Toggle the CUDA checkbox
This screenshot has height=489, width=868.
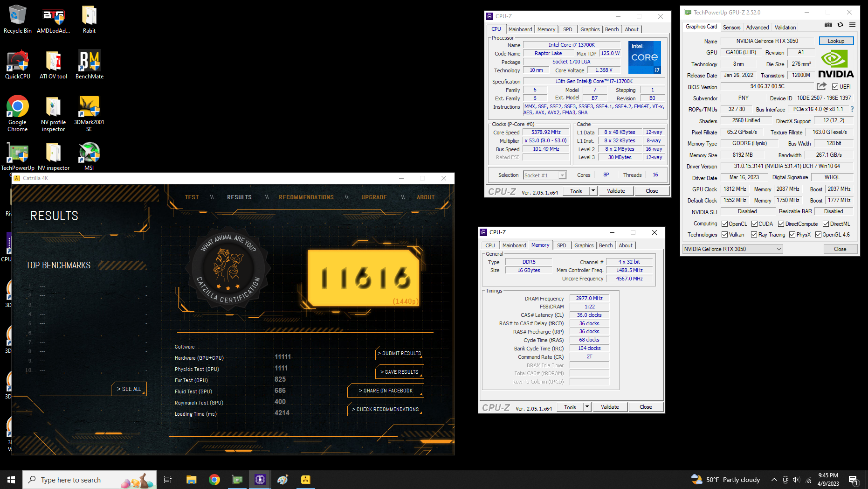coord(754,224)
